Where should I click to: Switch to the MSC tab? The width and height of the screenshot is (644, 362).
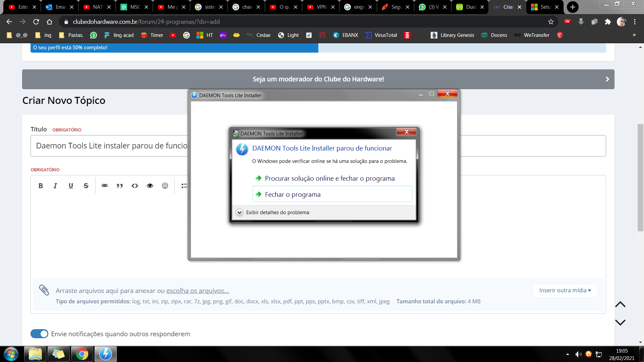134,7
